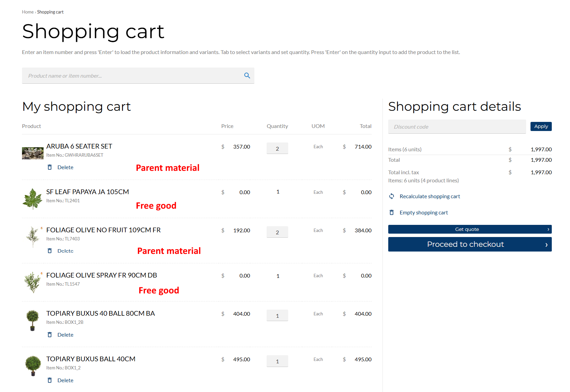Click the search magnifier icon

247,76
